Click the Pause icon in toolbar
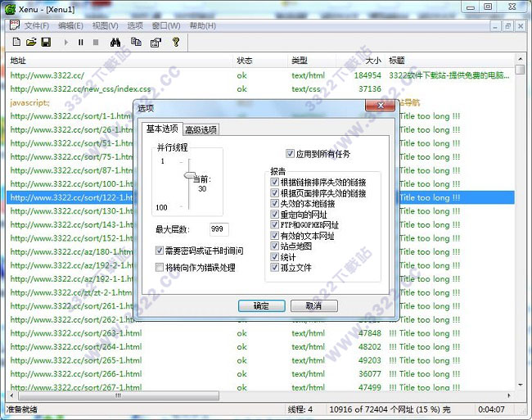Image resolution: width=532 pixels, height=420 pixels. 81,43
